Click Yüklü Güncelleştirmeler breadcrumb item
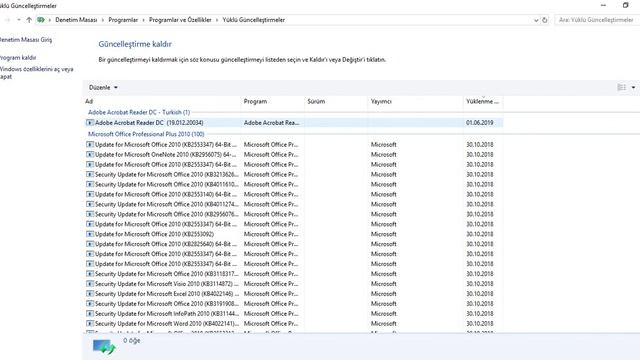640x360 pixels. coord(253,20)
